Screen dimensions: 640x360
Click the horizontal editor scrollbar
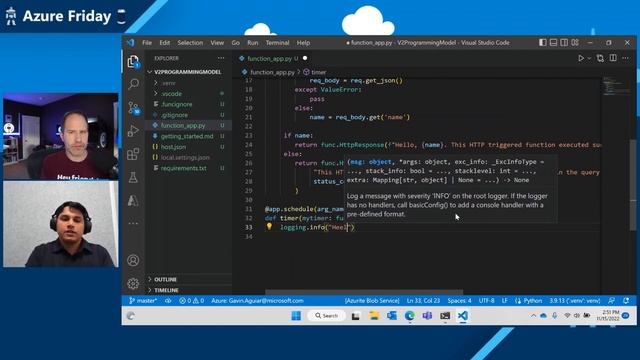pos(364,292)
